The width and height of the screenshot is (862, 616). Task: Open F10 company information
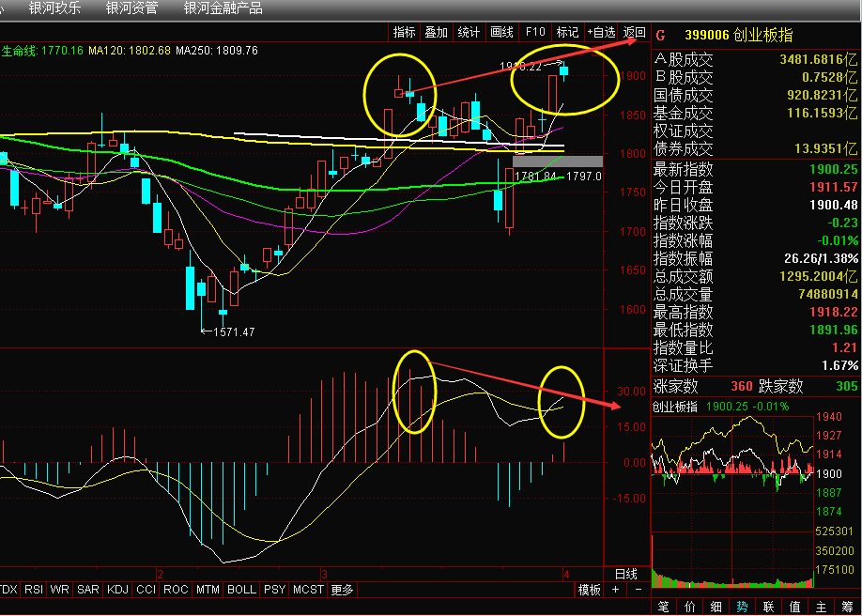[x=535, y=32]
